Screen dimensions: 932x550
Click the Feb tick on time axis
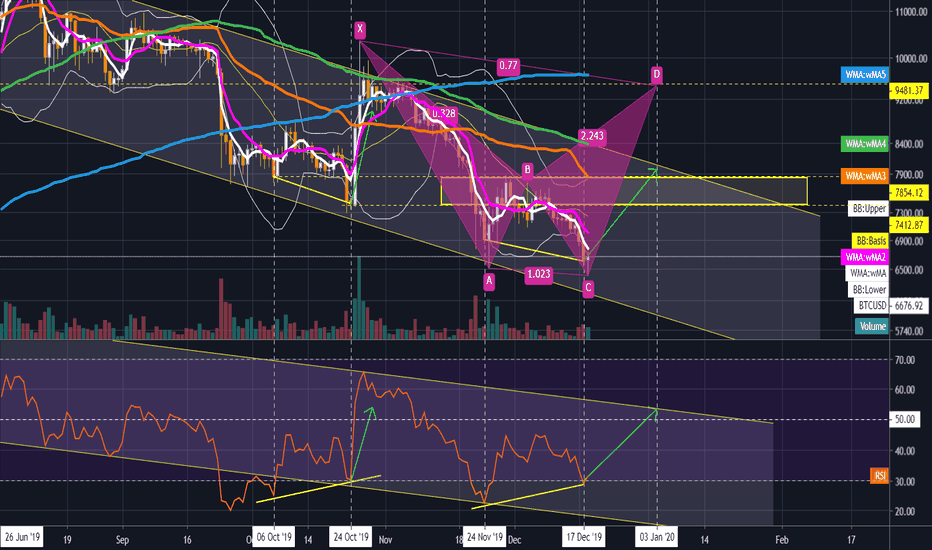click(782, 540)
